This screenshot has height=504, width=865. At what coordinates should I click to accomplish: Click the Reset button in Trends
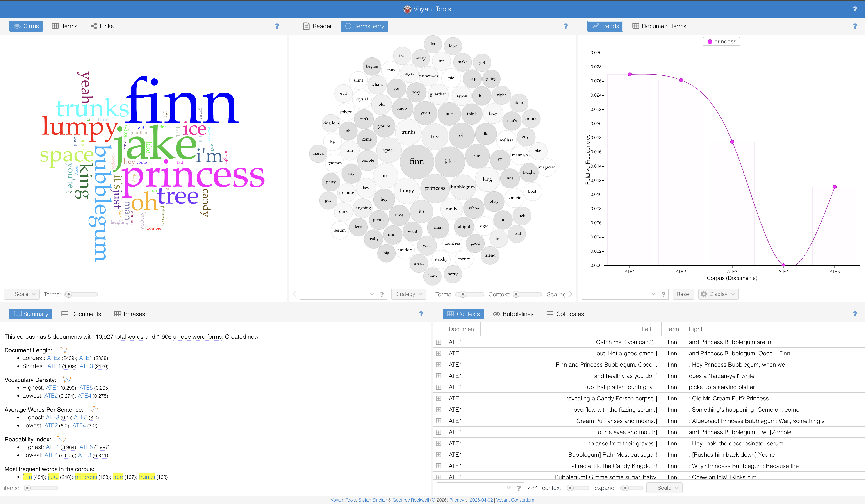683,294
